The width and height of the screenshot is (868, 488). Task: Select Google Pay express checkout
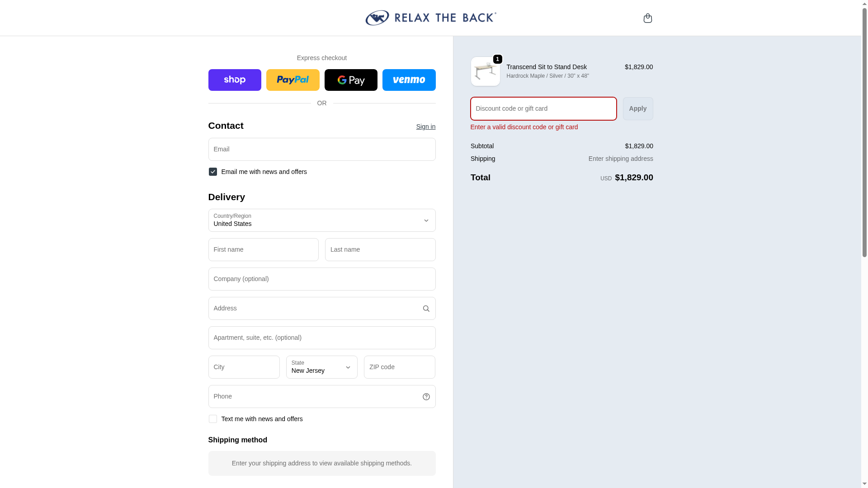(x=351, y=80)
